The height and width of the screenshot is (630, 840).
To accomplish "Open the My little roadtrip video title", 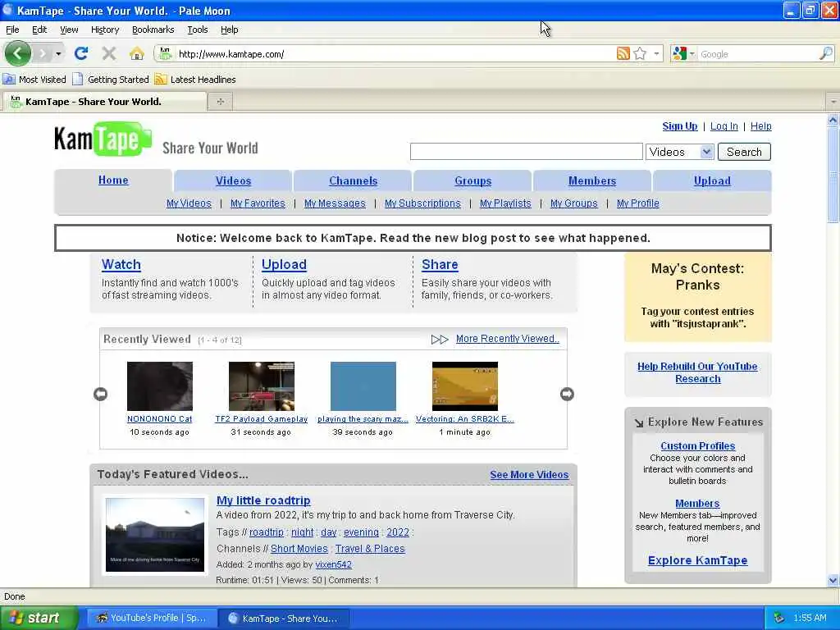I will (263, 500).
